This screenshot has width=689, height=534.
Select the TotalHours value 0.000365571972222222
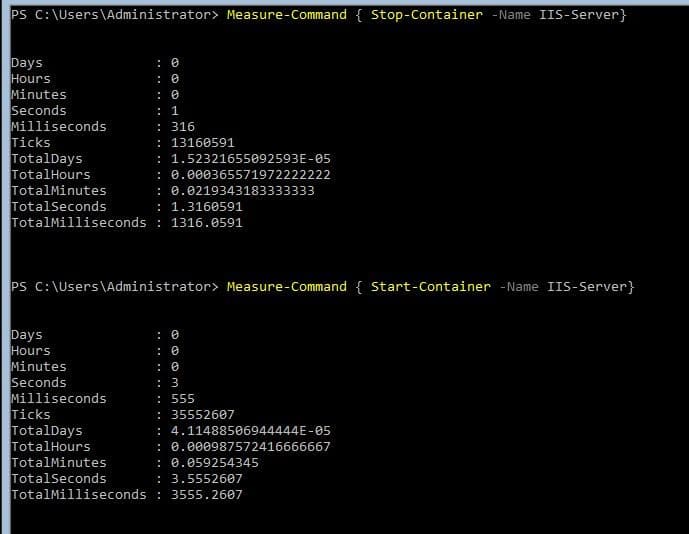251,175
